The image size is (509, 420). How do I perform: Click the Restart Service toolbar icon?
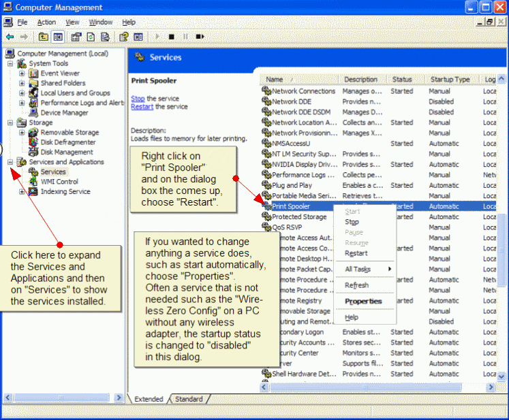tap(200, 37)
